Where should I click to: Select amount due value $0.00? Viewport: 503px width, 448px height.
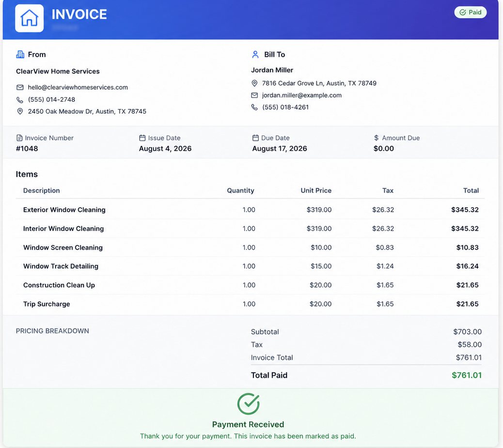384,149
